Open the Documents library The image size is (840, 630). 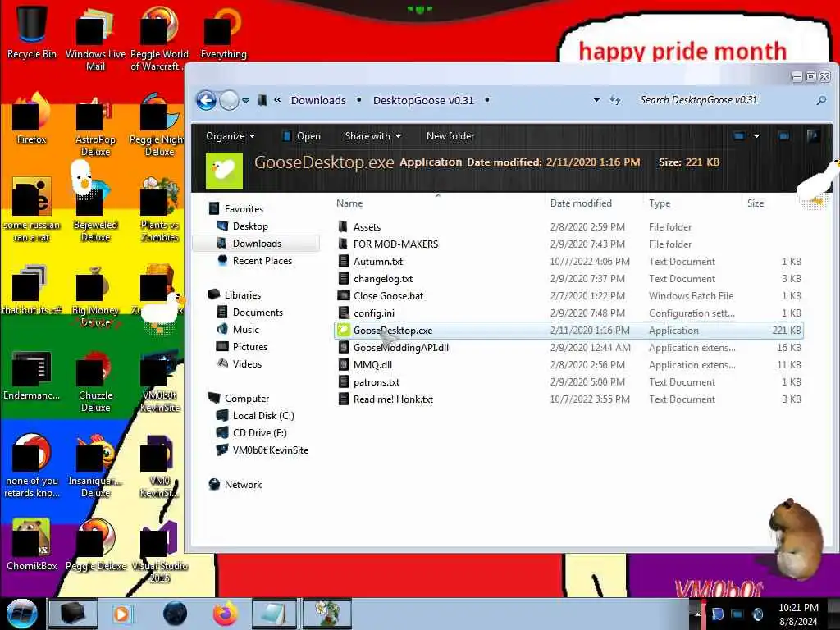pyautogui.click(x=257, y=313)
